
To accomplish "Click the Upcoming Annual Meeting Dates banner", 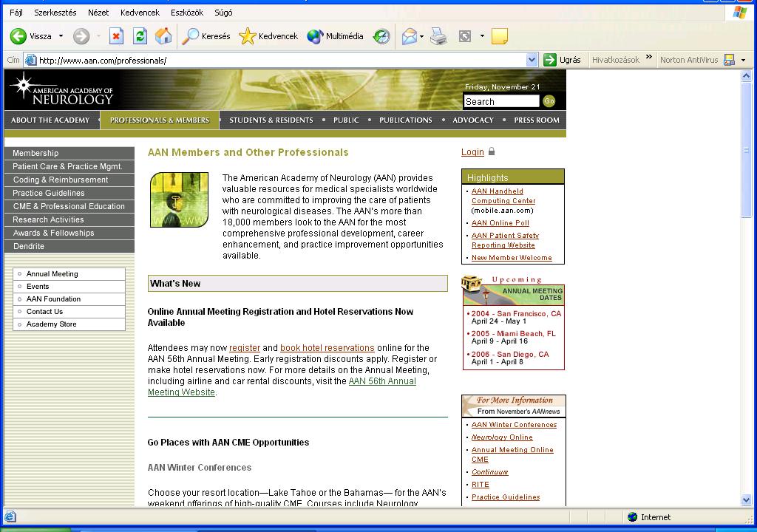I will [513, 290].
